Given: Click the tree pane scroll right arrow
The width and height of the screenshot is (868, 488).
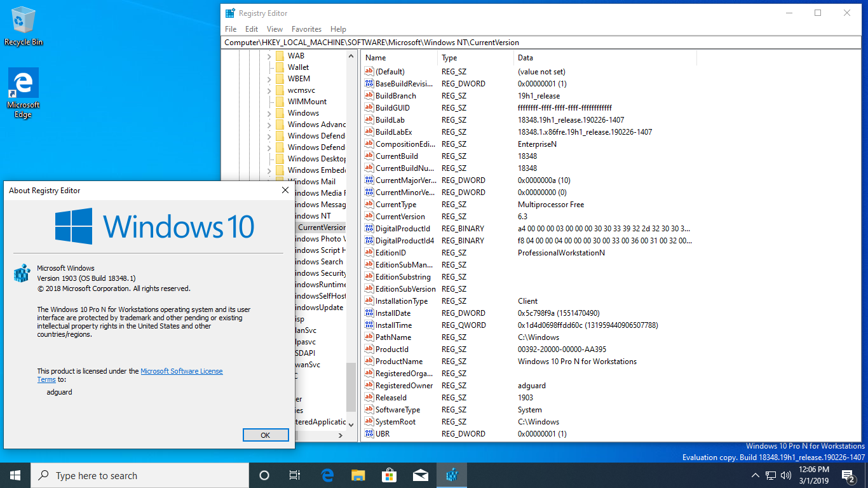Looking at the screenshot, I should 340,436.
